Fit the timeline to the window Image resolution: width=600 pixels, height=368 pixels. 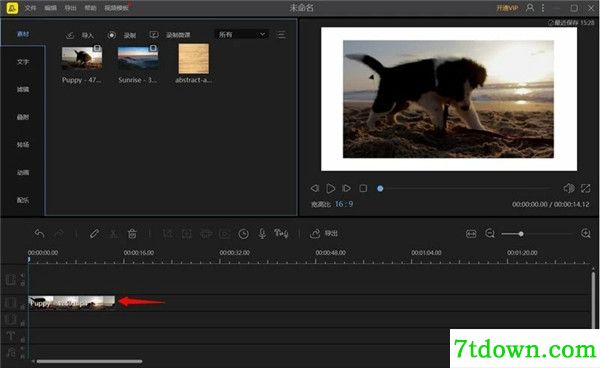pos(471,233)
